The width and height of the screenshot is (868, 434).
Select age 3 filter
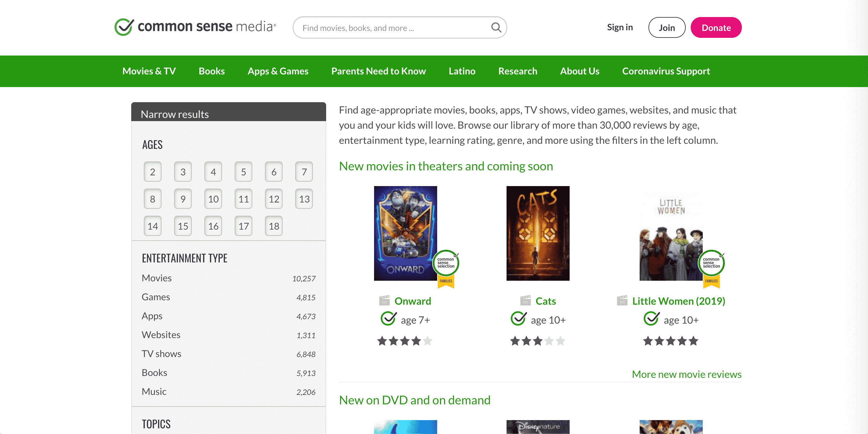click(x=183, y=172)
